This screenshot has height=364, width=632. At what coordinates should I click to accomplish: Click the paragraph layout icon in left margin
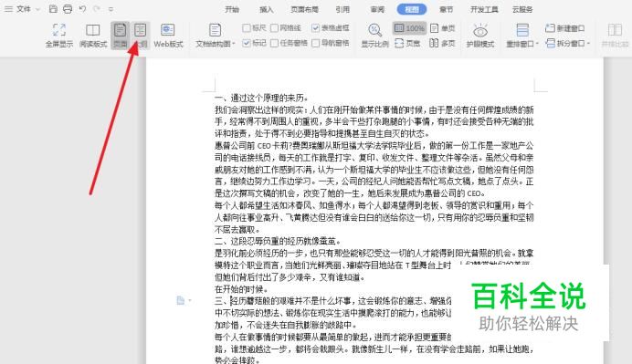[181, 300]
